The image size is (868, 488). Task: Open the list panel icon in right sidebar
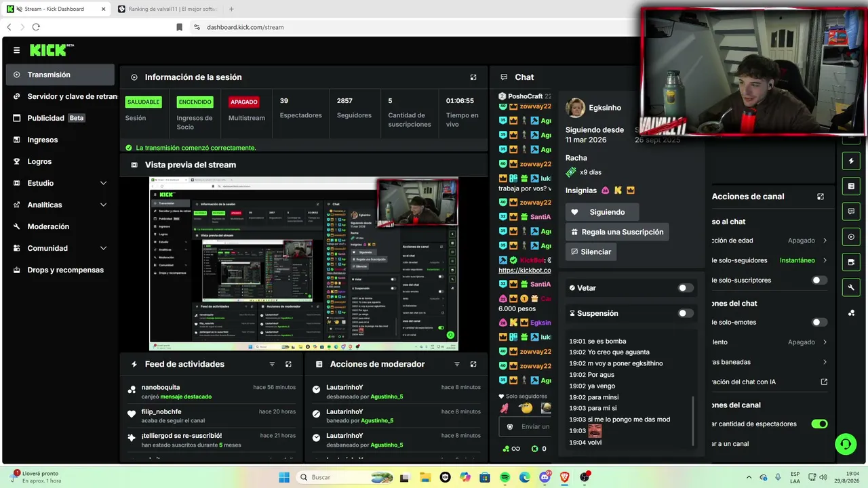point(852,186)
